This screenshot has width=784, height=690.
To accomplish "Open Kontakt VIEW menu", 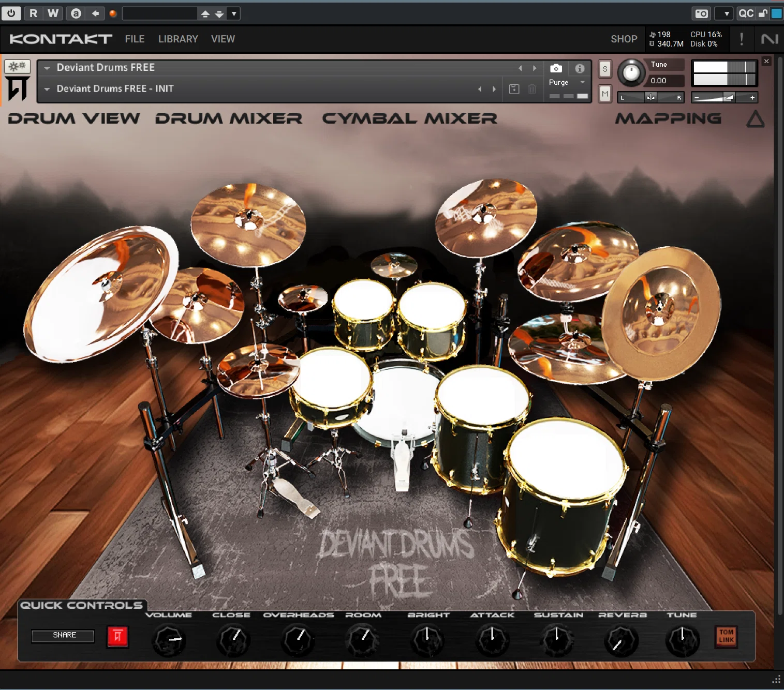I will 223,39.
